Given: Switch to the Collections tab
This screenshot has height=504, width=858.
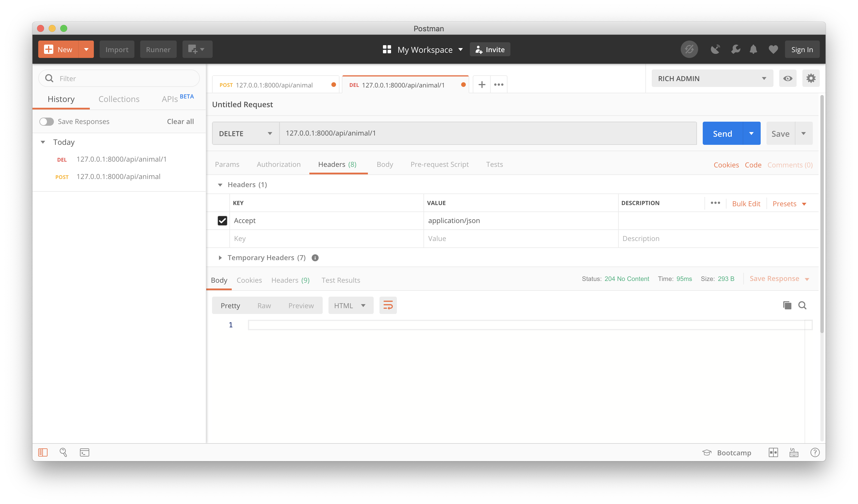Looking at the screenshot, I should 119,99.
